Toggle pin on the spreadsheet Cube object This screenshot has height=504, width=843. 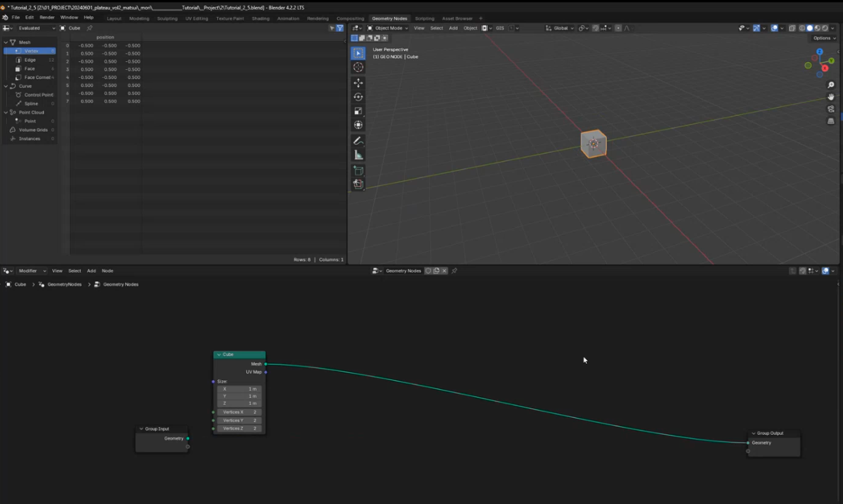point(90,28)
